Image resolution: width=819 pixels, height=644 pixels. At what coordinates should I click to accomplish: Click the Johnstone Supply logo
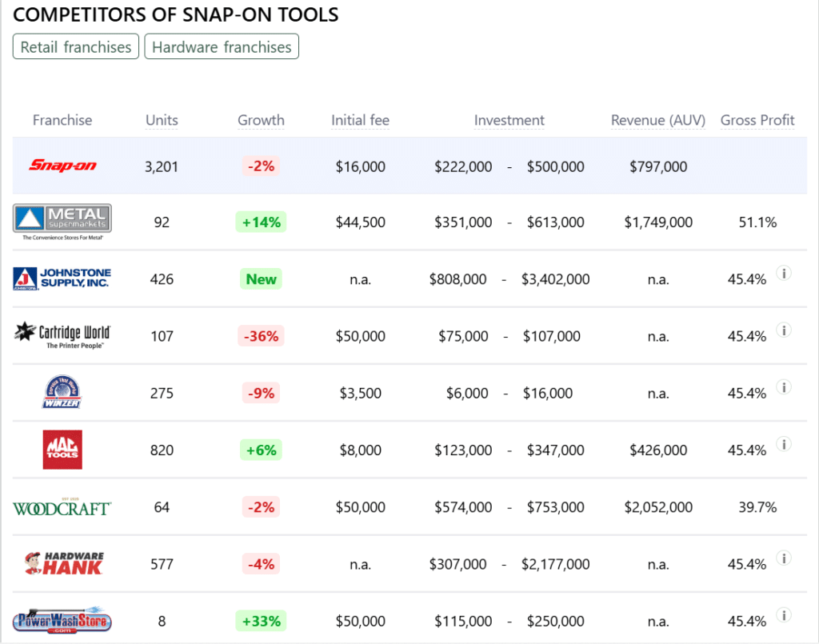(x=62, y=279)
